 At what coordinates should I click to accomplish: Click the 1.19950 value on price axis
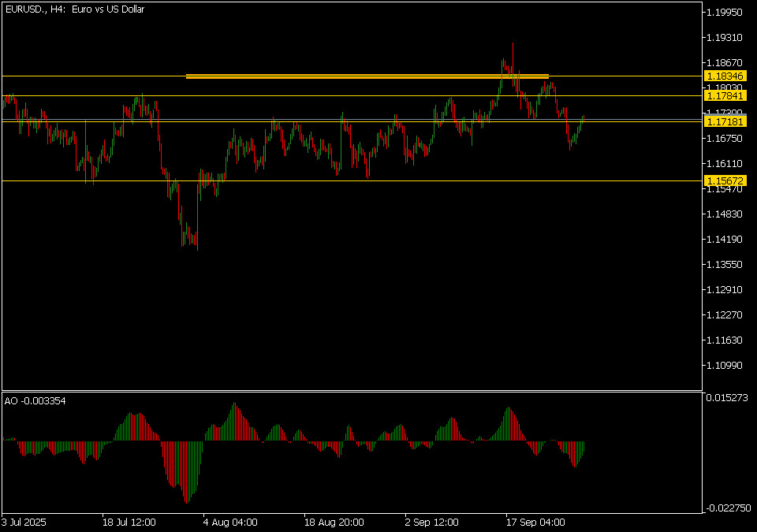click(724, 13)
